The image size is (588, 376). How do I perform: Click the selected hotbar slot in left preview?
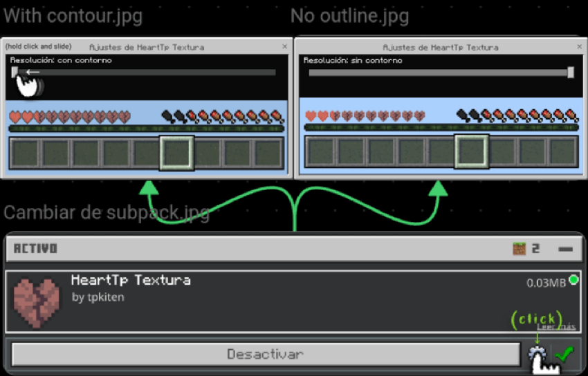point(177,153)
